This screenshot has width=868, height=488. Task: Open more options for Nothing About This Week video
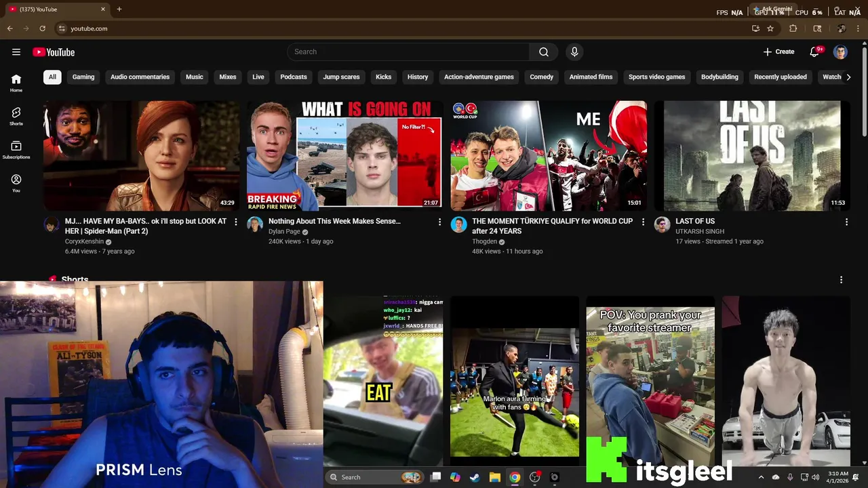tap(439, 222)
